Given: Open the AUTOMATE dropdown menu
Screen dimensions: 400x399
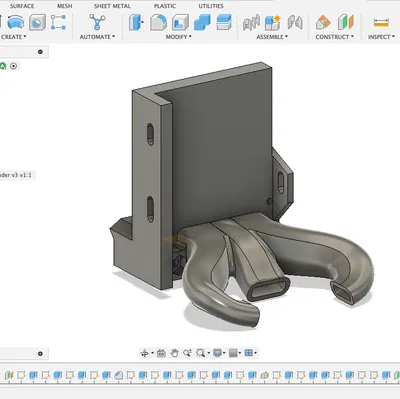Looking at the screenshot, I should point(97,37).
